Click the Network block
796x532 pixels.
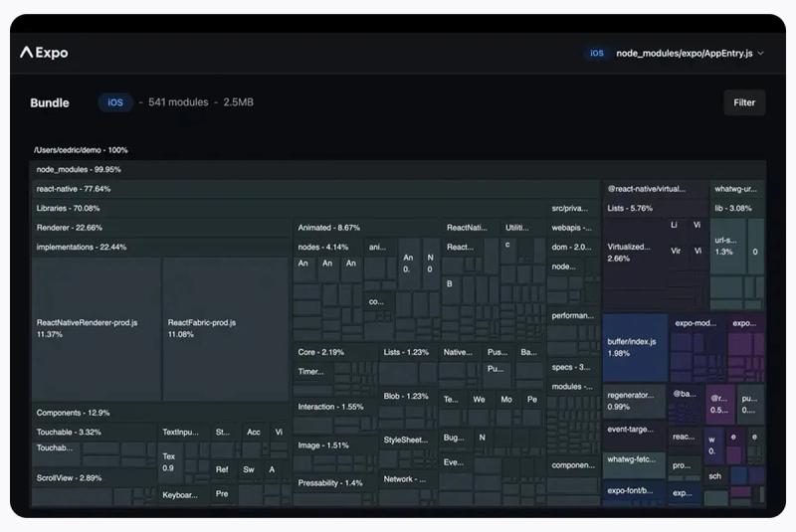(x=408, y=478)
